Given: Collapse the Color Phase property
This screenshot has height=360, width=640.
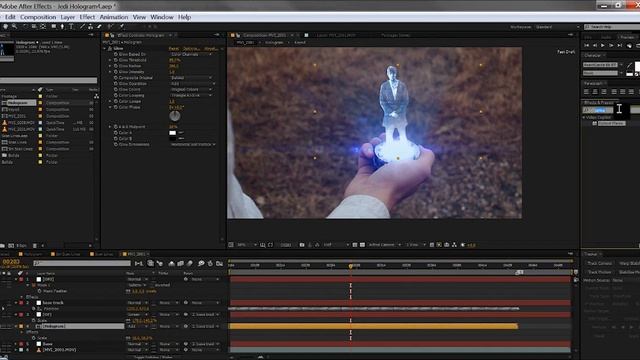Looking at the screenshot, I should point(110,107).
